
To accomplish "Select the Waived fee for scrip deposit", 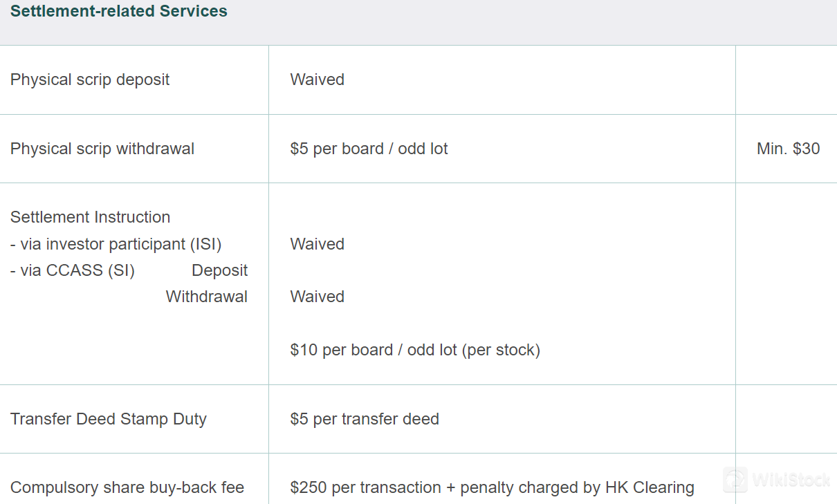I will [318, 80].
